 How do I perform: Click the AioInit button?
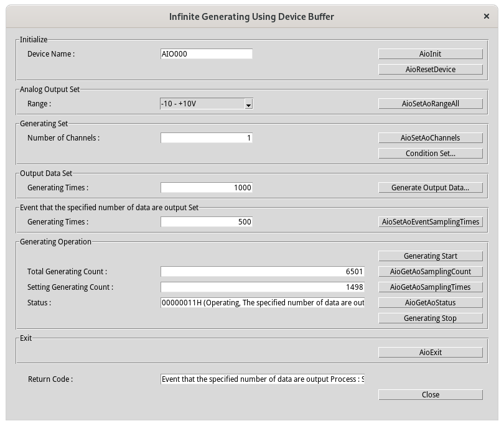coord(431,54)
